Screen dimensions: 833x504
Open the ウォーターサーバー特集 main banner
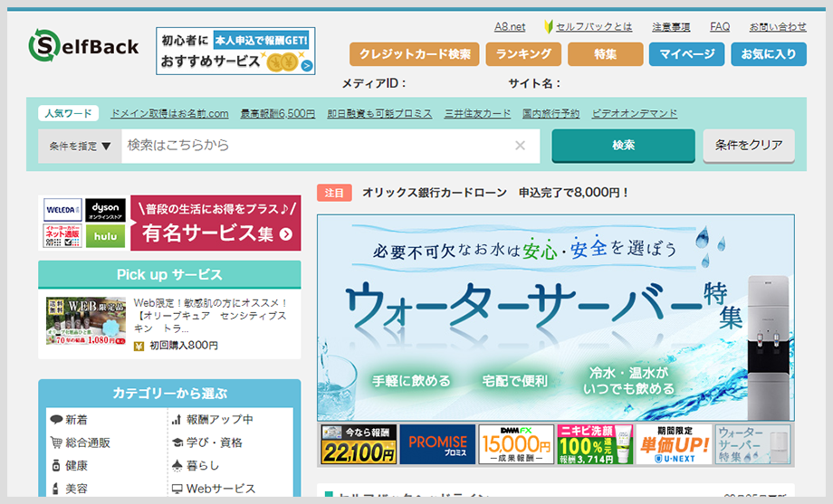(x=556, y=318)
